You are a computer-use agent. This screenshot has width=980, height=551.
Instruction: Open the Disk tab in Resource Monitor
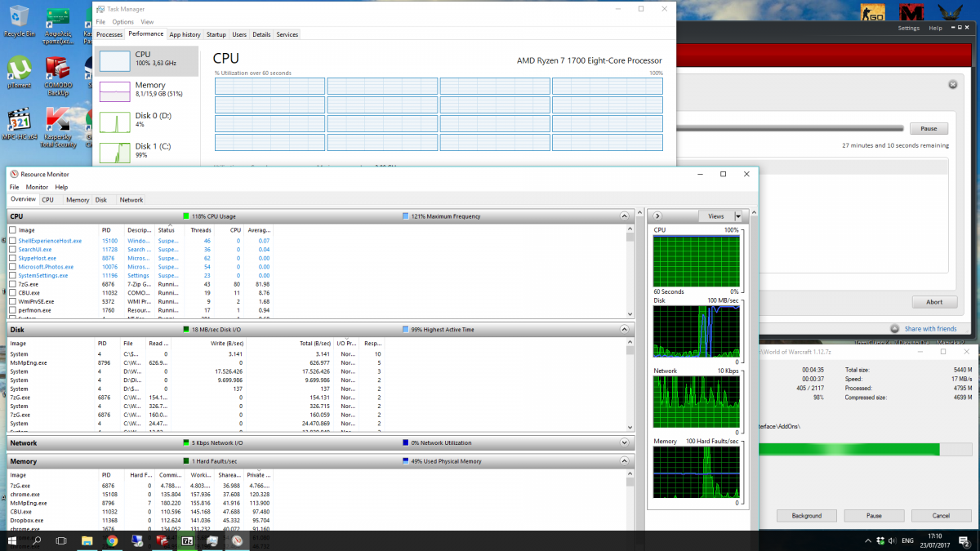(x=101, y=199)
